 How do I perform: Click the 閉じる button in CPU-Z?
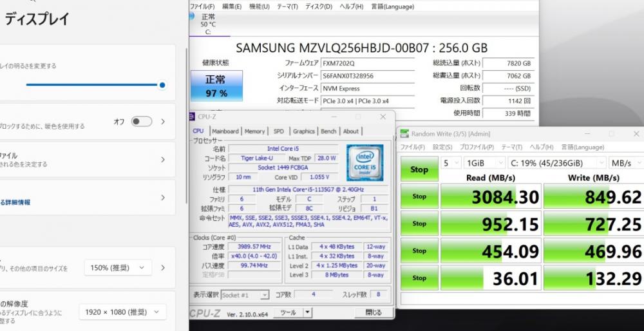[374, 312]
